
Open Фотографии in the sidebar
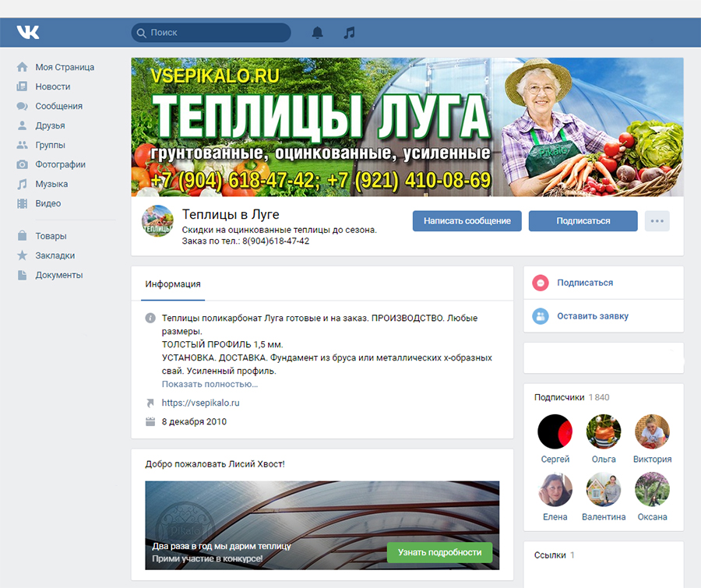click(60, 164)
